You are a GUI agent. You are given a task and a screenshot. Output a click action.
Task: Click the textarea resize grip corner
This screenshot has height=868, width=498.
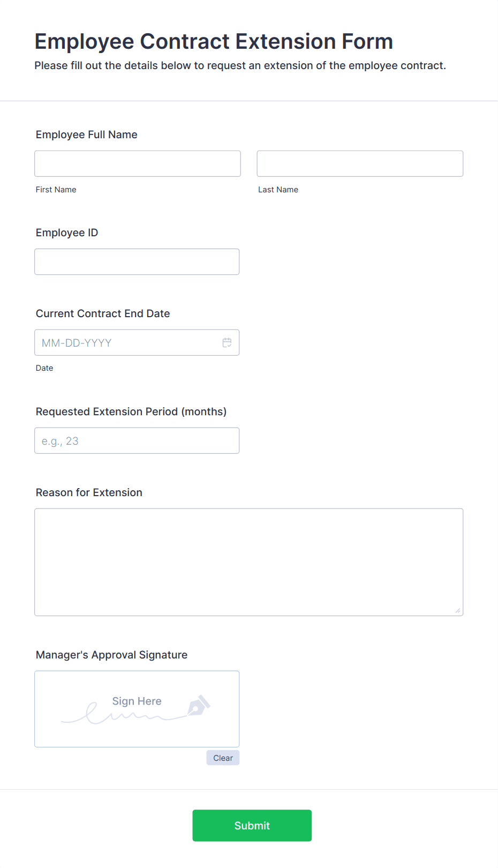(457, 610)
